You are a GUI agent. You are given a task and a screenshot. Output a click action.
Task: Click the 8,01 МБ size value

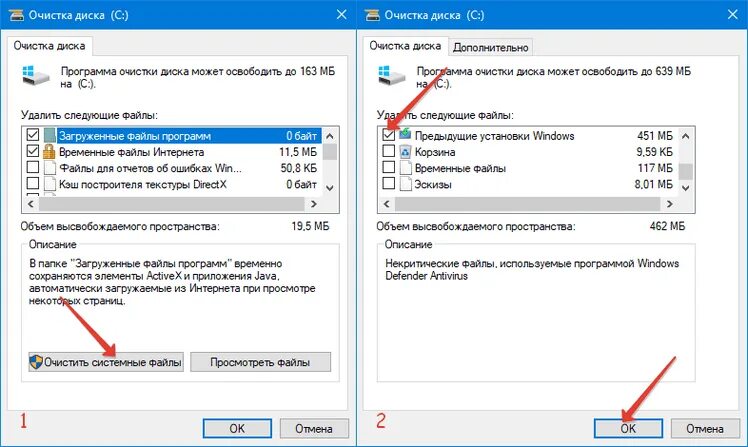tap(654, 185)
